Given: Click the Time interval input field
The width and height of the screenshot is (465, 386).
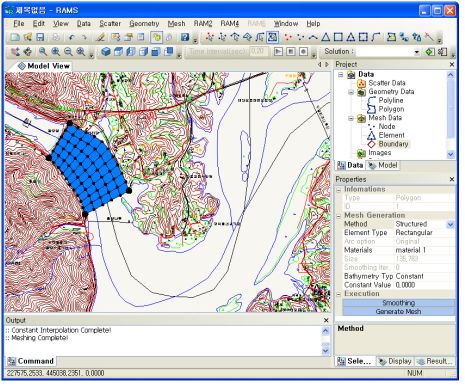Looking at the screenshot, I should pos(259,52).
